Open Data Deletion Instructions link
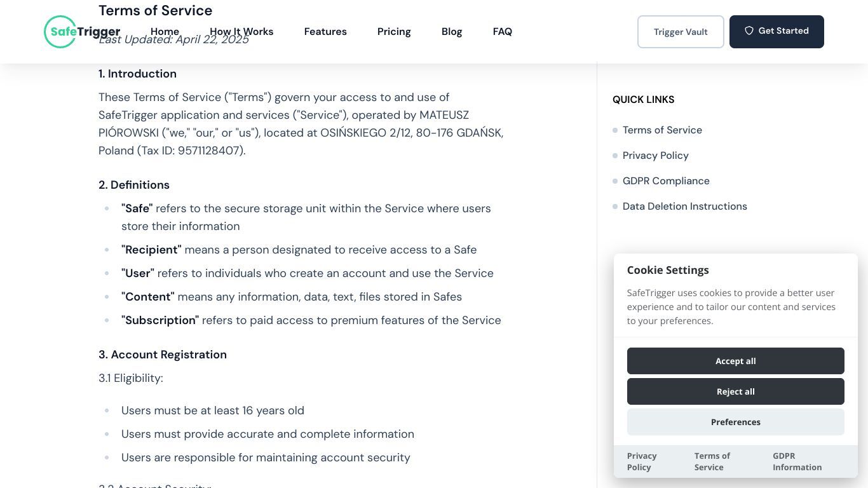868x488 pixels. 685,207
